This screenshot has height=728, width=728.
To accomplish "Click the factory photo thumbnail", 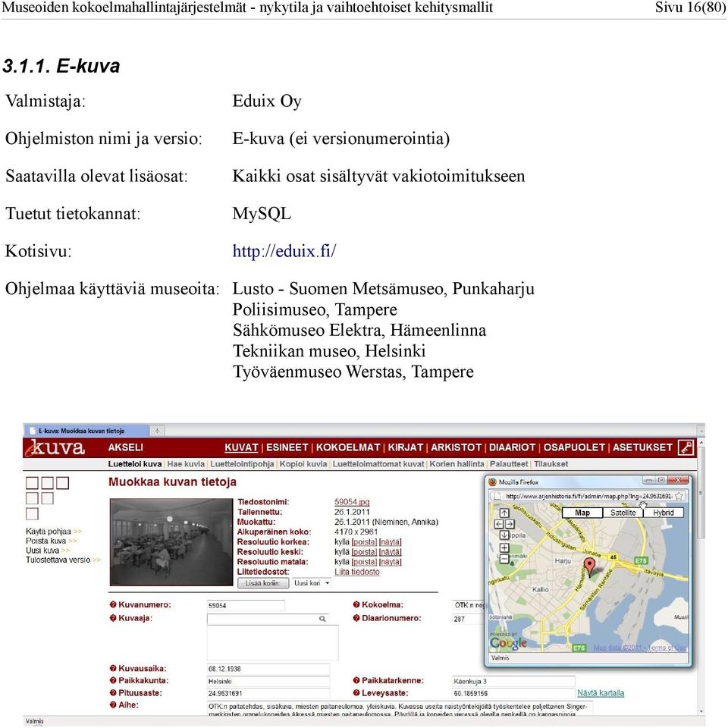I will [171, 542].
